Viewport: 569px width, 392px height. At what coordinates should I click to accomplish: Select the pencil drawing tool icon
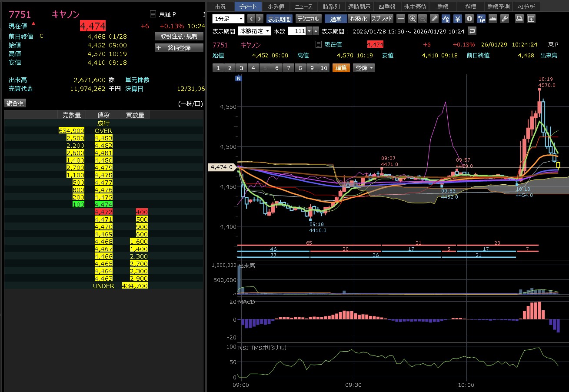pos(434,19)
